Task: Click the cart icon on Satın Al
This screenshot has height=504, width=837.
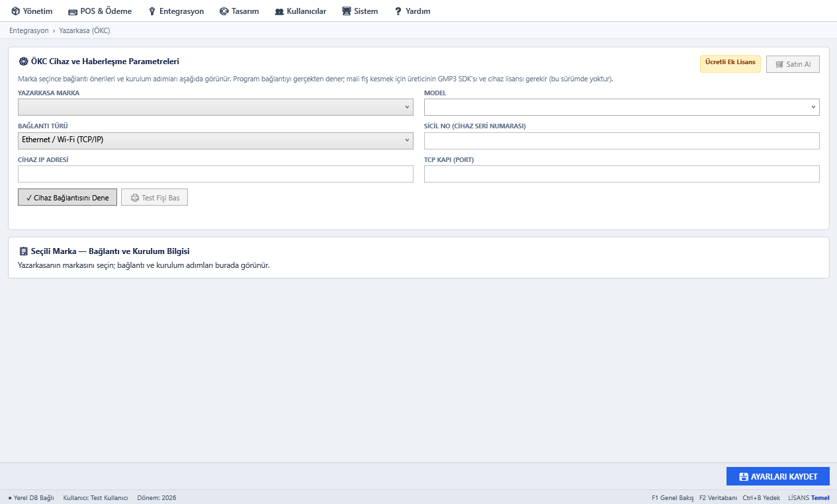Action: [x=779, y=64]
